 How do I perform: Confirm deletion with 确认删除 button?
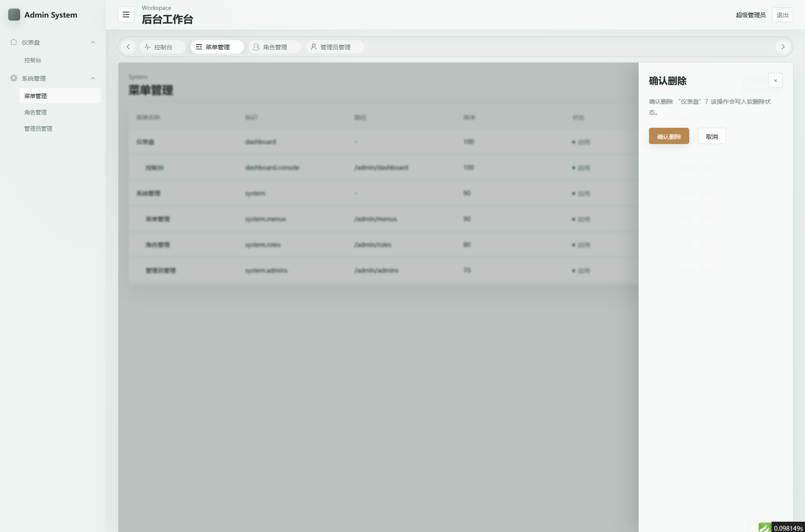[x=669, y=136]
